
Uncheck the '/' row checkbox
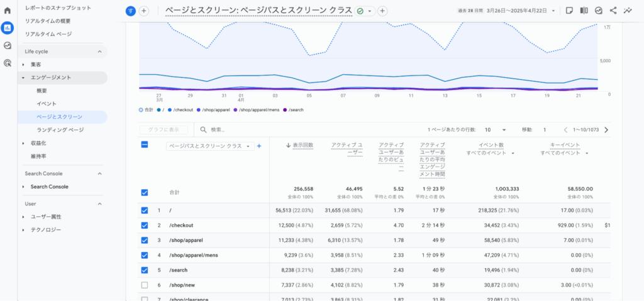click(145, 211)
